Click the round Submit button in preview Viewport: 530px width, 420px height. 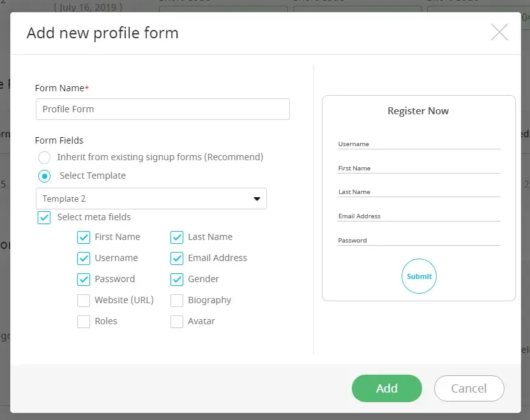click(419, 276)
